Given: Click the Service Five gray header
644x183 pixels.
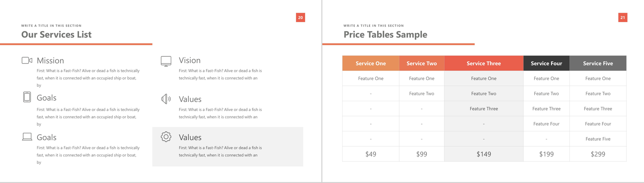Looking at the screenshot, I should click(x=598, y=63).
